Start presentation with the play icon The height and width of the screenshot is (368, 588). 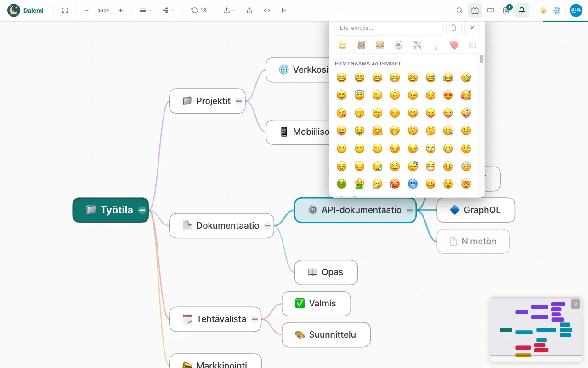point(283,10)
